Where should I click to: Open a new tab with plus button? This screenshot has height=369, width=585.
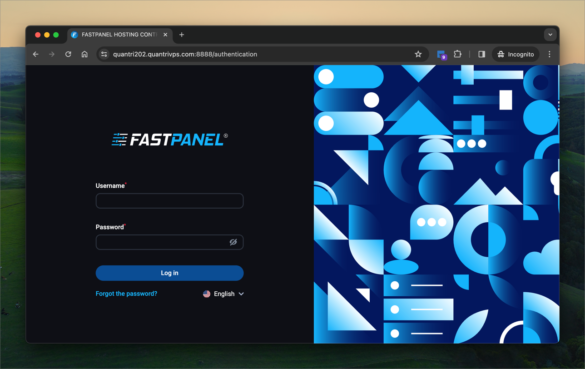coord(182,35)
